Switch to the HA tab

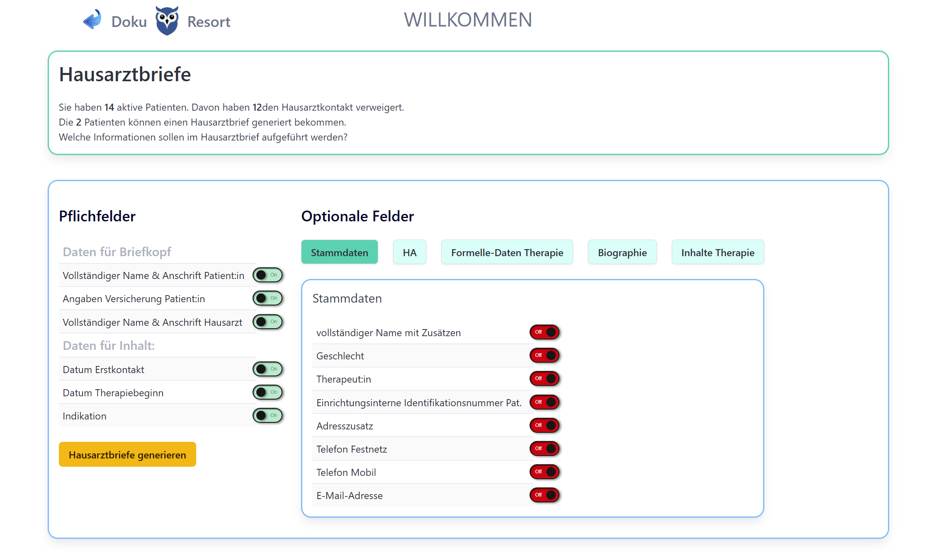pyautogui.click(x=409, y=252)
